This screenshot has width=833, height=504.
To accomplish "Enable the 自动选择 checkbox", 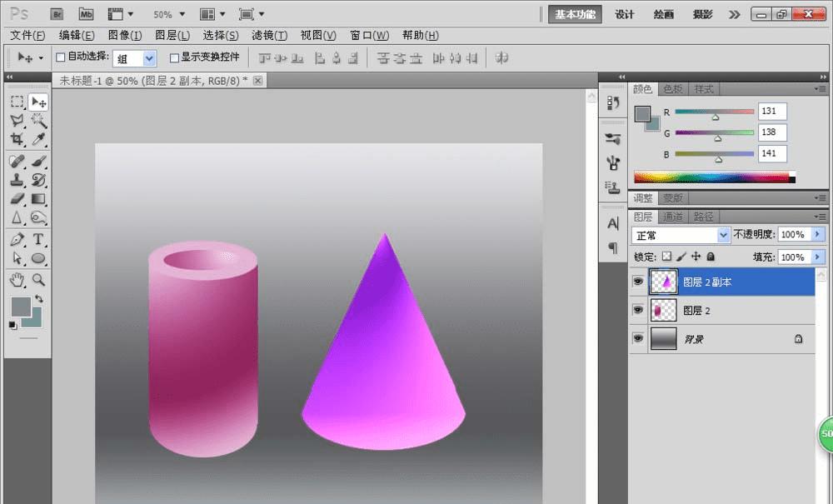I will click(x=60, y=57).
